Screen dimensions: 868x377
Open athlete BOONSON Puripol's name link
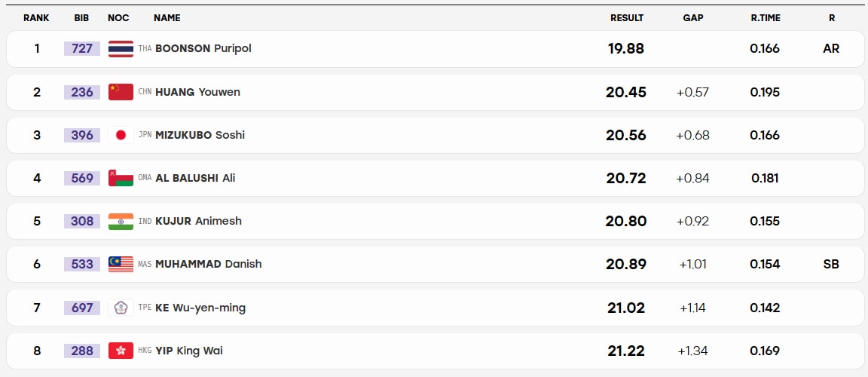pos(203,49)
